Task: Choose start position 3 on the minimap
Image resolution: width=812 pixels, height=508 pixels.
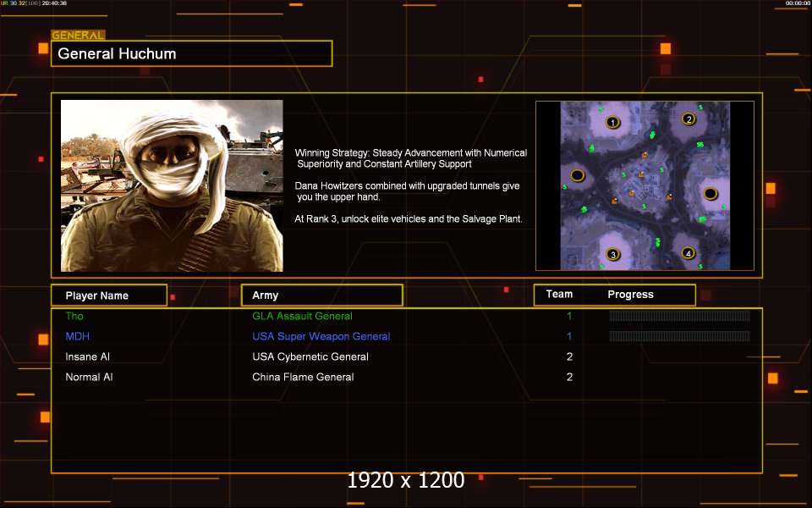Action: pos(613,255)
